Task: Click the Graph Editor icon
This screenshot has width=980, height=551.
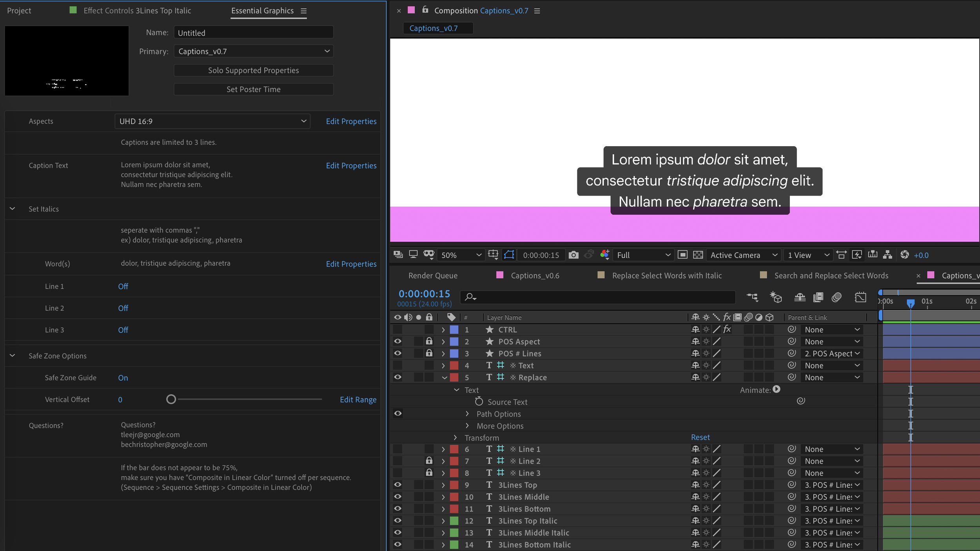Action: click(860, 297)
